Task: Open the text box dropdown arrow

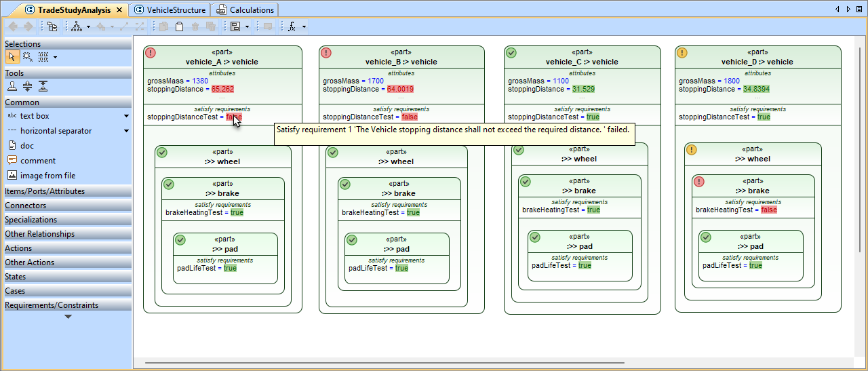Action: tap(126, 116)
